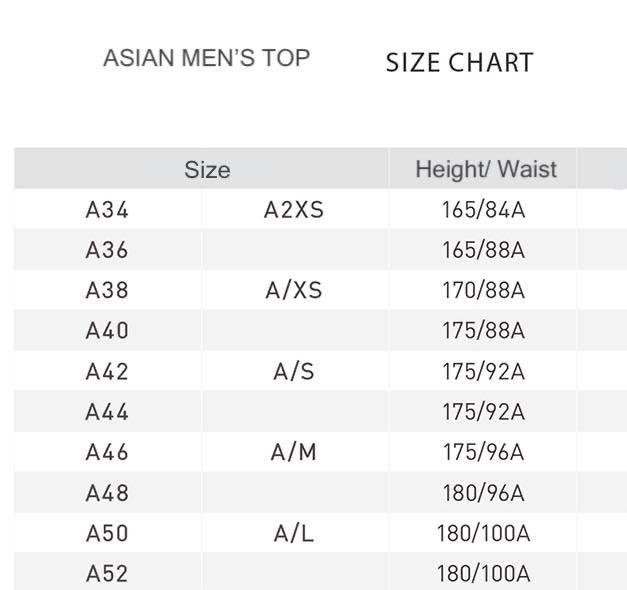This screenshot has height=590, width=627.
Task: Click the 165/88A measurement value
Action: click(483, 250)
